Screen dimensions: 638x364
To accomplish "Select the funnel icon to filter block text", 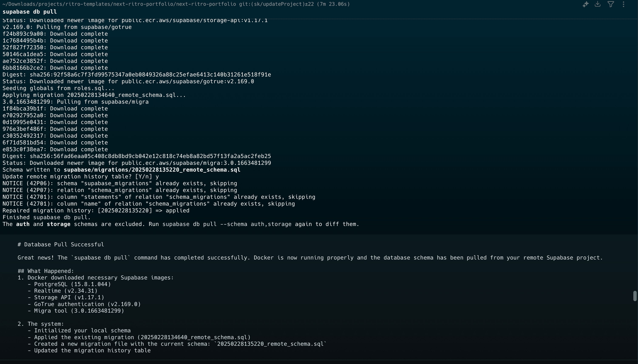I will point(611,4).
